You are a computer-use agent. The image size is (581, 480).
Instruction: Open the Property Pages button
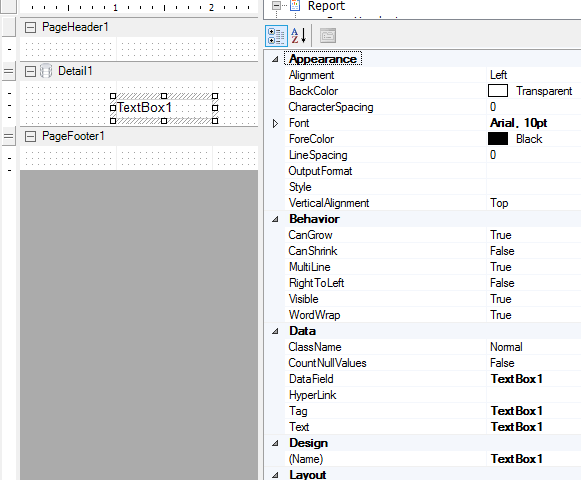pos(328,36)
